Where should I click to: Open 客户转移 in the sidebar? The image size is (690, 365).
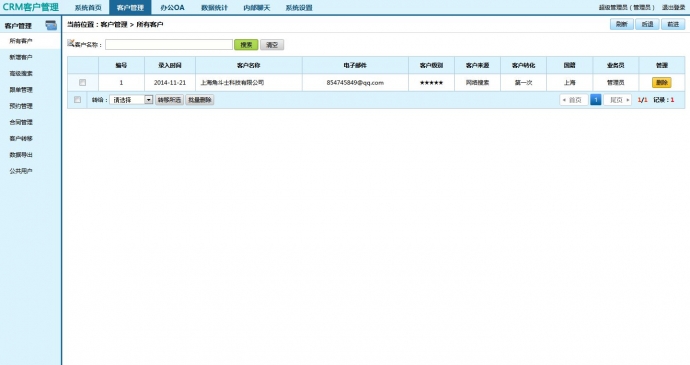(21, 138)
